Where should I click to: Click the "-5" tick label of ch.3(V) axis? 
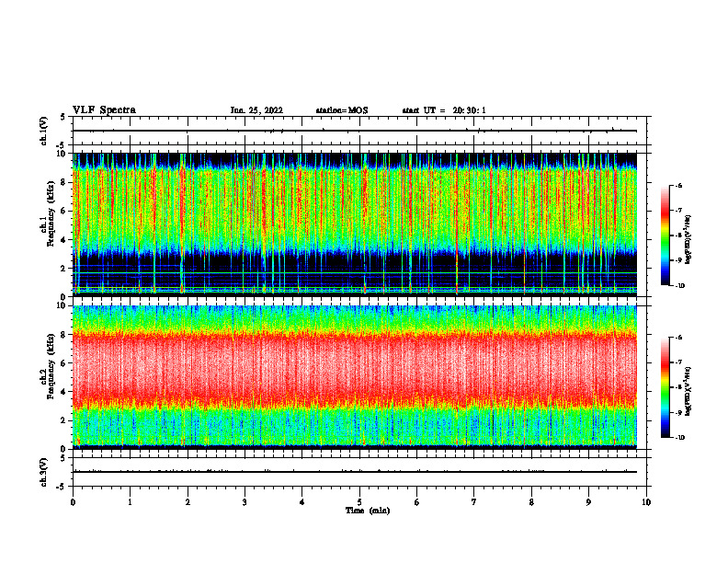pyautogui.click(x=63, y=487)
